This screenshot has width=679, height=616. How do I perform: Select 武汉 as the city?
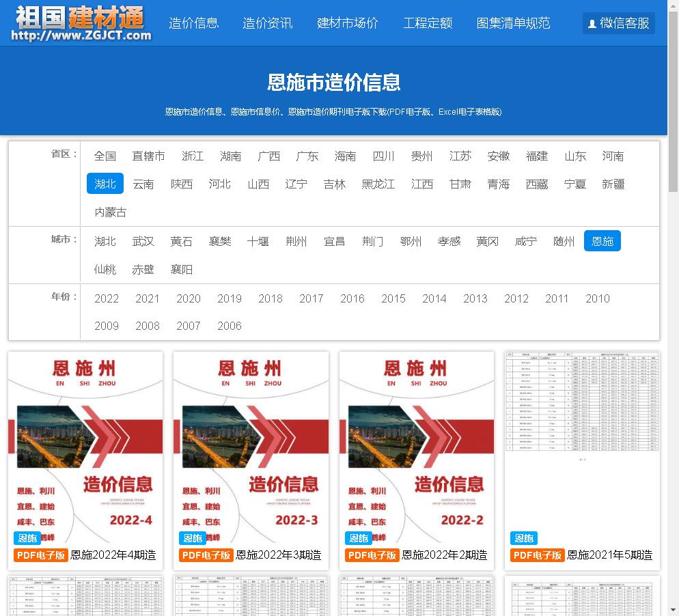143,241
